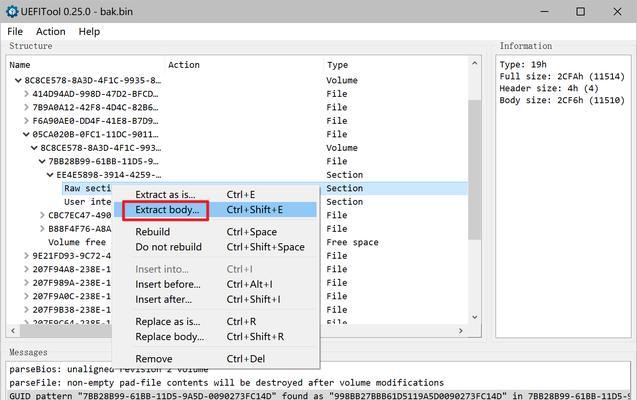Open the File menu
Image resolution: width=637 pixels, height=400 pixels.
pos(15,32)
